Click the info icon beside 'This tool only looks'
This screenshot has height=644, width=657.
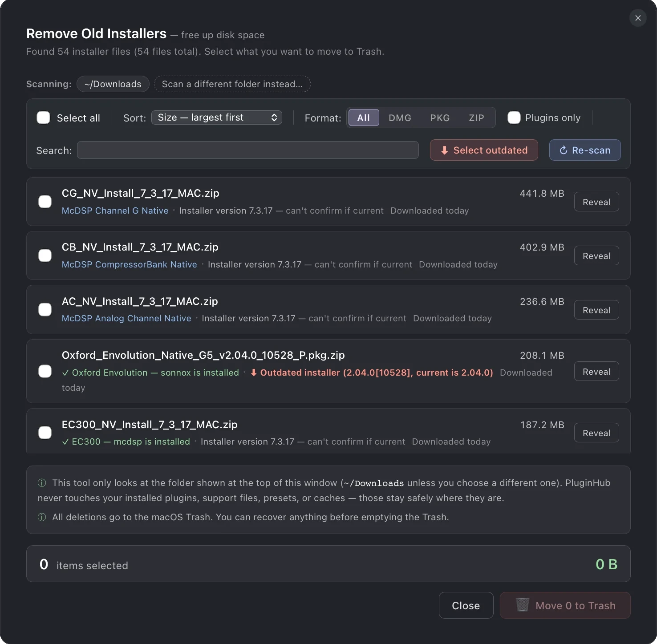42,483
